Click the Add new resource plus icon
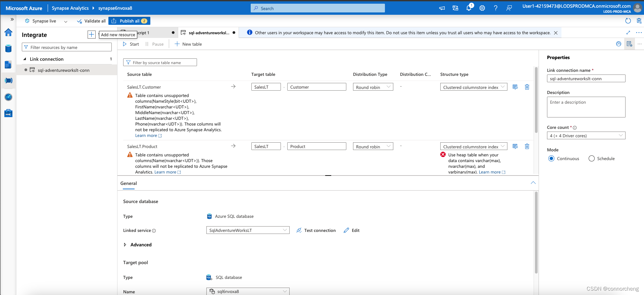Image resolution: width=644 pixels, height=295 pixels. pos(91,35)
